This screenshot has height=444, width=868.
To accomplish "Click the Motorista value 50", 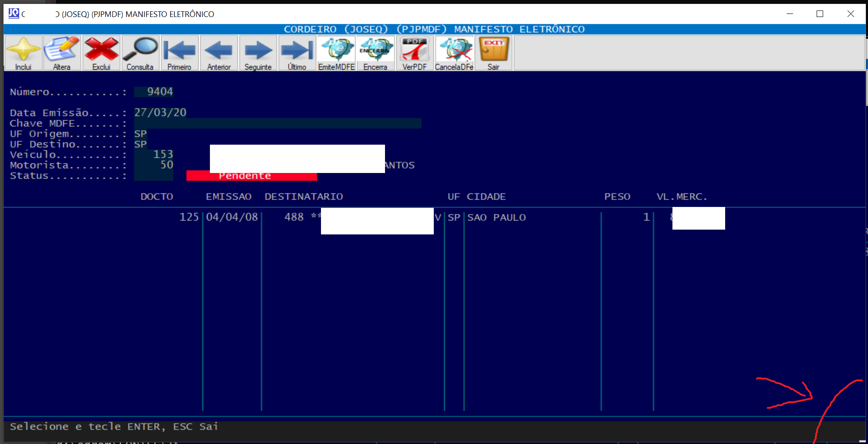I will (167, 165).
